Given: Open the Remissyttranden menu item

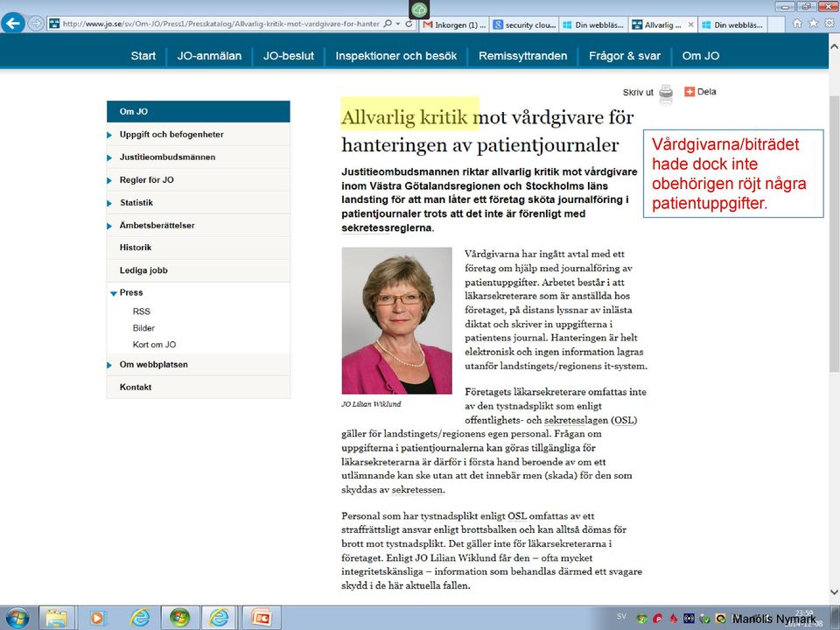Looking at the screenshot, I should pyautogui.click(x=523, y=56).
